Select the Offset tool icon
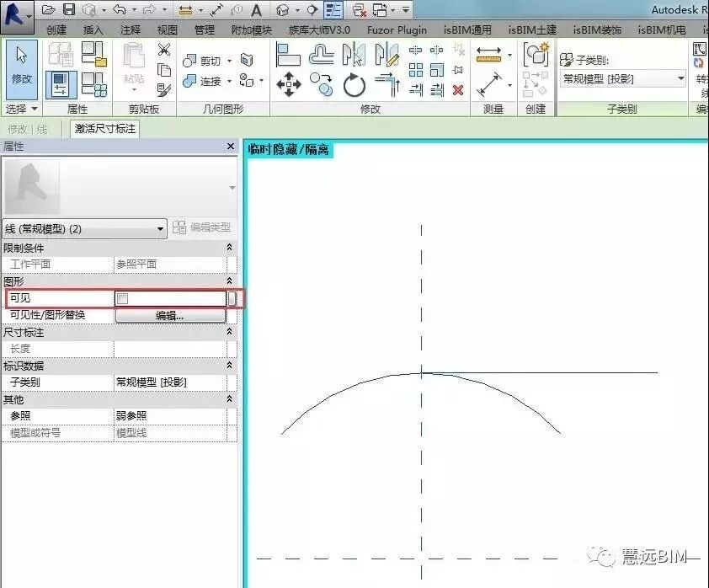The image size is (709, 588). (x=322, y=55)
